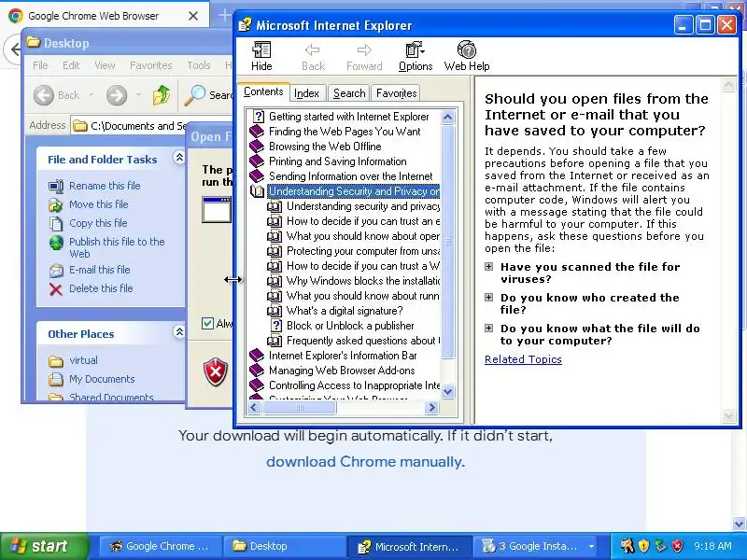
Task: Open 'Protecting your computer from unsa' topic
Action: [x=362, y=251]
